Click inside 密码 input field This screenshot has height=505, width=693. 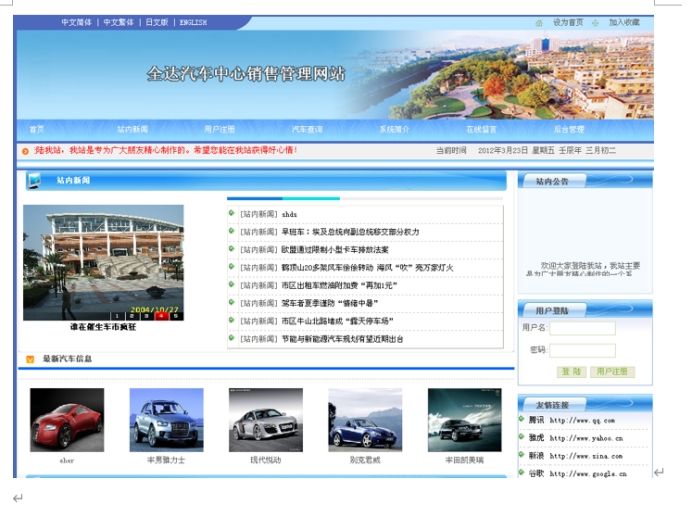click(583, 350)
